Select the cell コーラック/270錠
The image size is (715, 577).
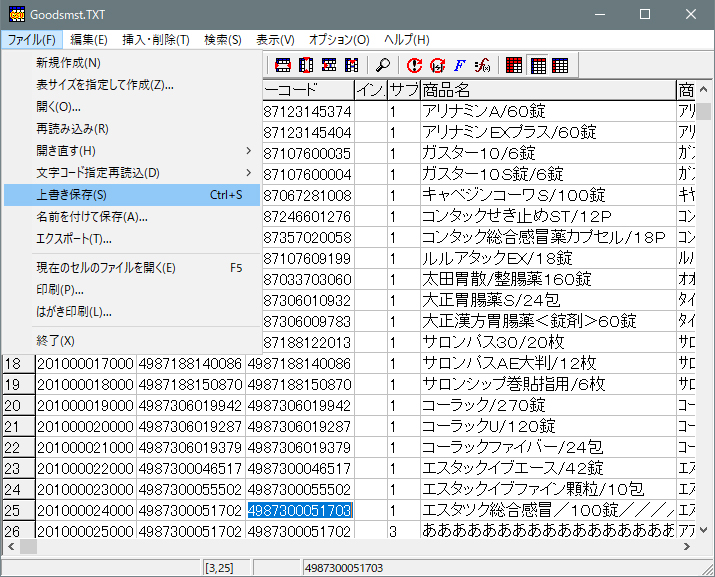[547, 406]
